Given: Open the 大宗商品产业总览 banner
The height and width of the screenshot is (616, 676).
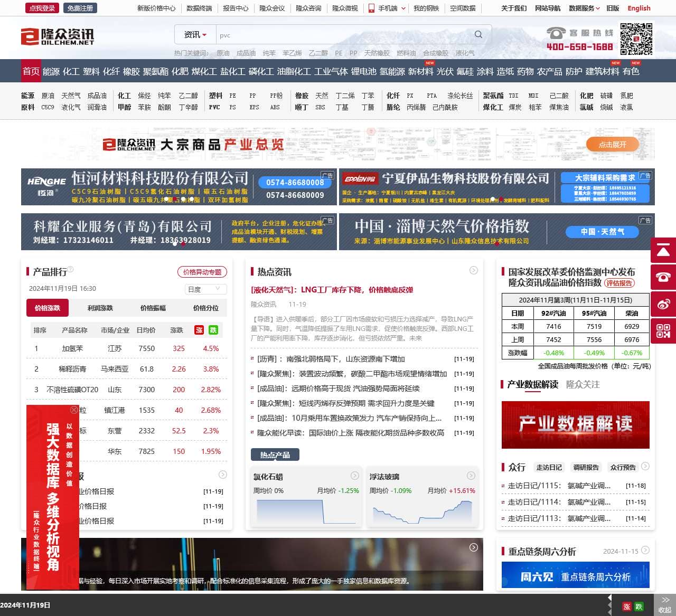Looking at the screenshot, I should 338,144.
